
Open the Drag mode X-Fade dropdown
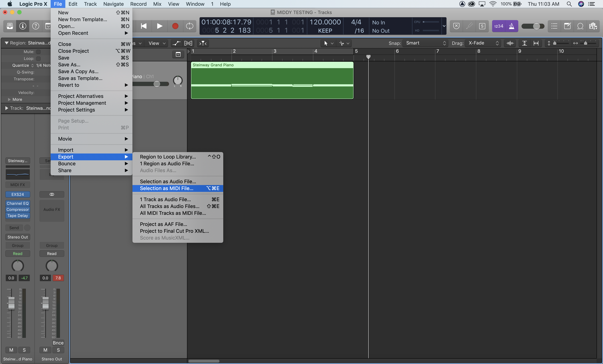point(483,43)
